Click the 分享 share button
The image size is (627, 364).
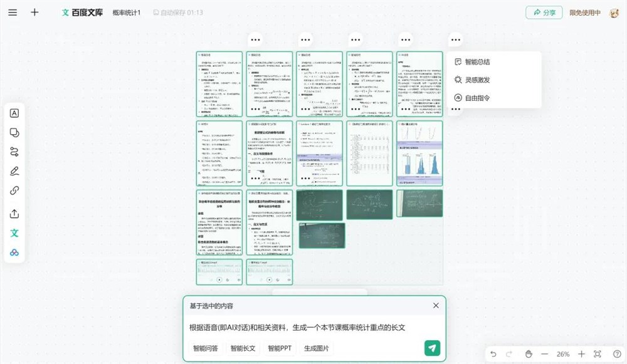point(544,12)
